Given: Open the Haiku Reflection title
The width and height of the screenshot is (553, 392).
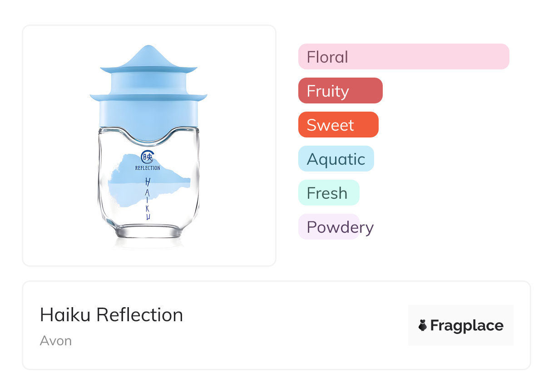Looking at the screenshot, I should (111, 315).
